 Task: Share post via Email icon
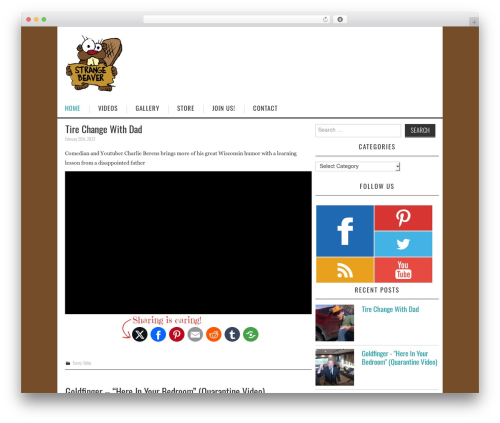pyautogui.click(x=195, y=334)
